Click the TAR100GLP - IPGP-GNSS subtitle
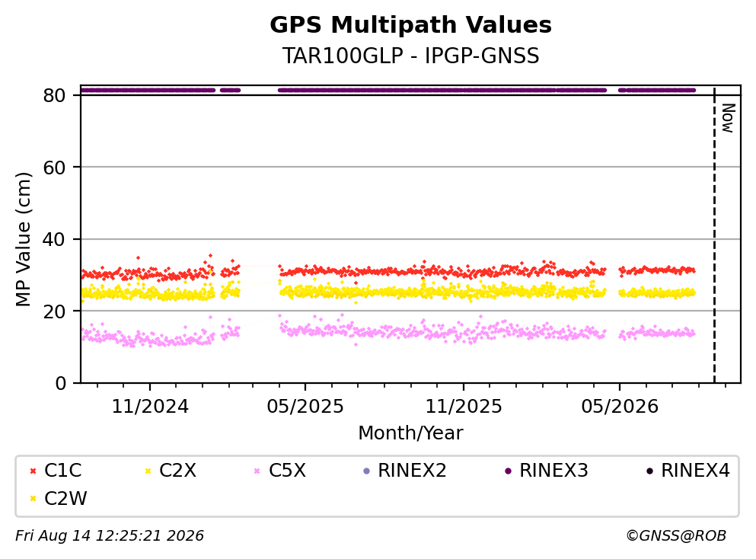 click(410, 56)
